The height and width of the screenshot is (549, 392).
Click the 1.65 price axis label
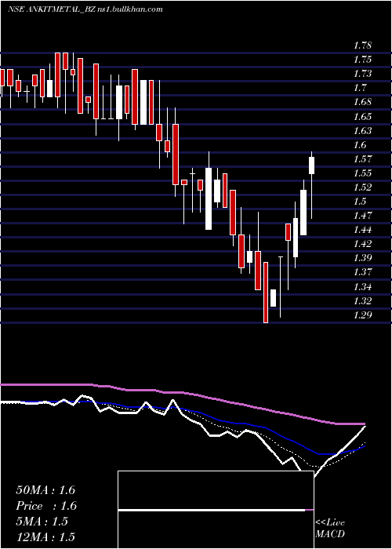[362, 116]
